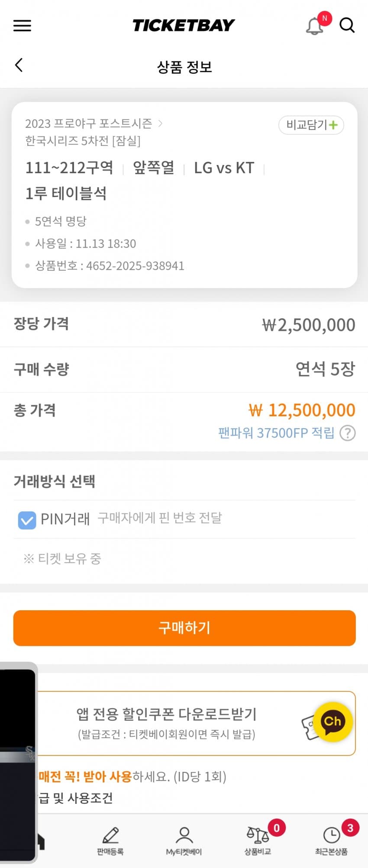368x868 pixels.
Task: Open notifications bell icon
Action: coord(315,26)
